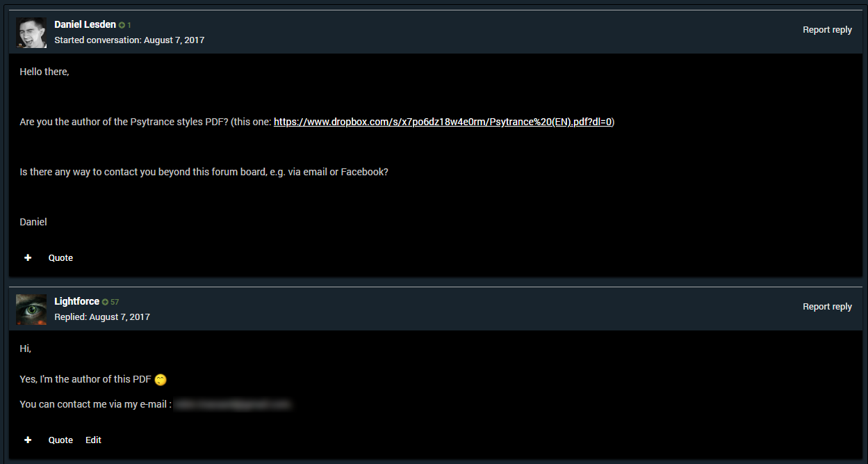This screenshot has height=464, width=868.
Task: Report reply on Lightforce's message
Action: pos(827,307)
